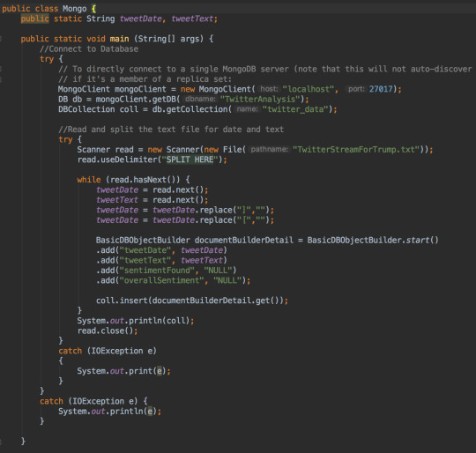Viewport: 476px width, 453px height.
Task: Click "Scanner" after the new keyword
Action: point(182,150)
